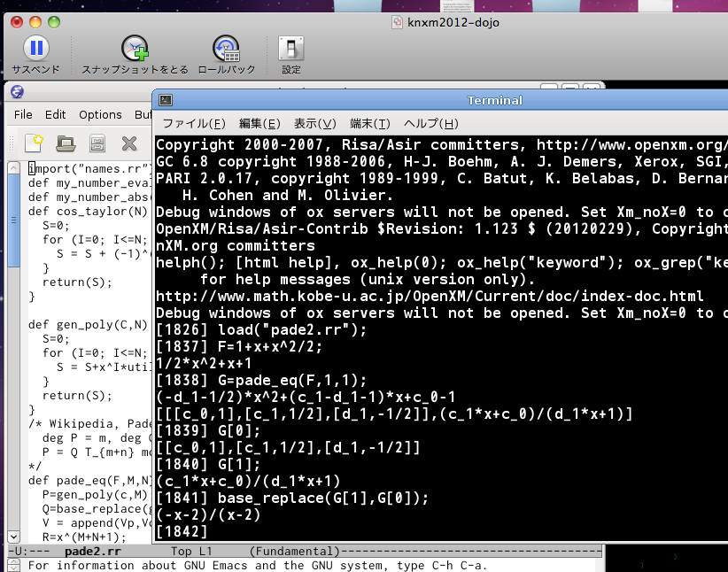Click the knxm2012-dojo document icon in title
This screenshot has width=728, height=572.
point(397,22)
